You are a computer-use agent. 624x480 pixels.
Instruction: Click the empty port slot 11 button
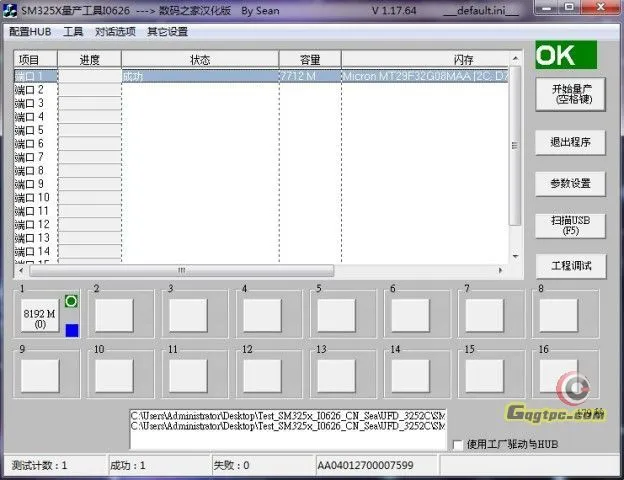pos(188,376)
